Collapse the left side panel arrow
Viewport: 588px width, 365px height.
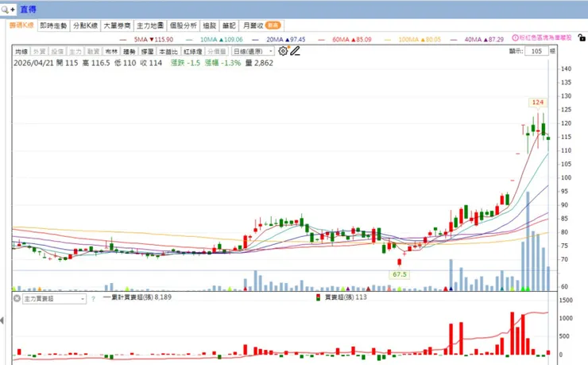tap(2, 320)
